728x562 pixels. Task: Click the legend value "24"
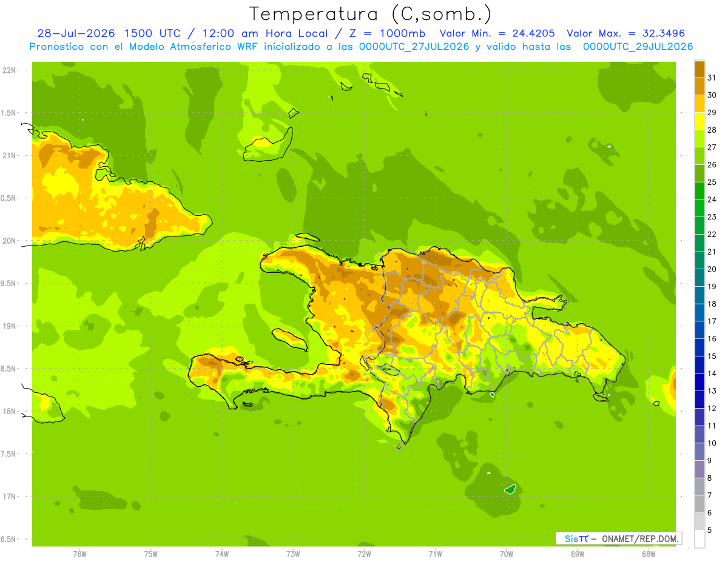coord(712,199)
